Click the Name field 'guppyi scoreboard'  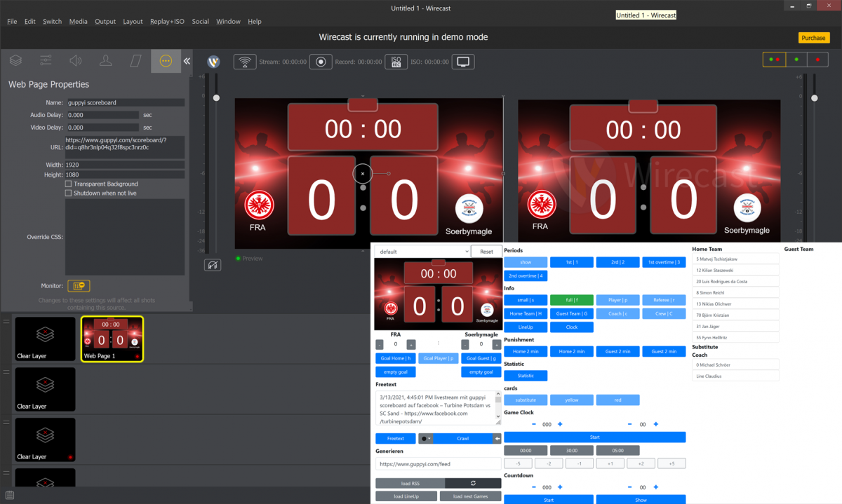click(125, 102)
